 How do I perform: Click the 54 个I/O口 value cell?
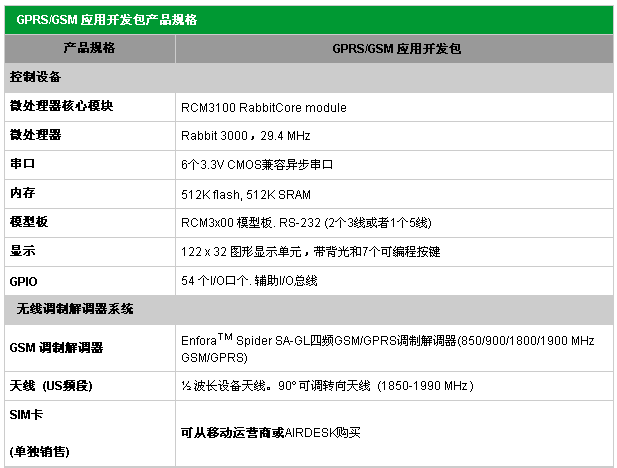[x=249, y=281]
